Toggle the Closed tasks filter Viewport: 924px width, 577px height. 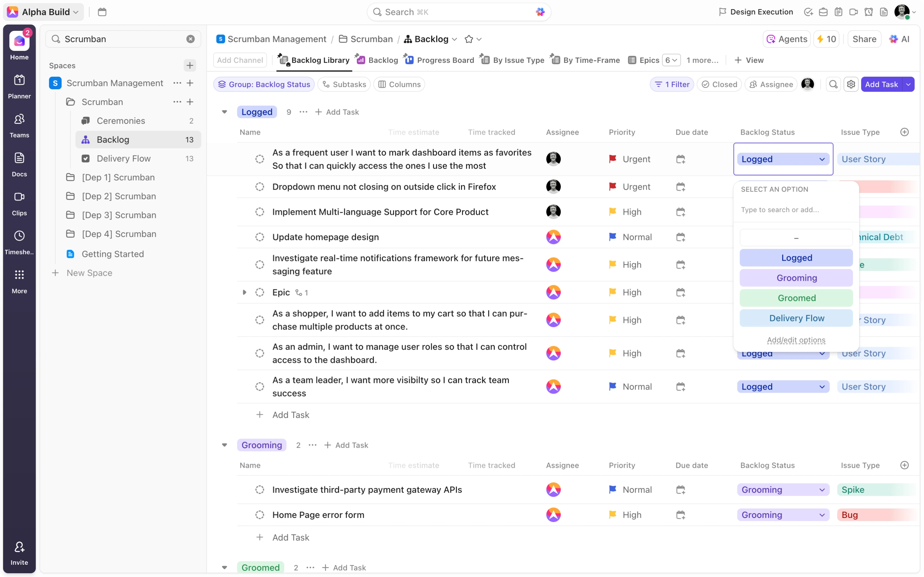pos(719,84)
